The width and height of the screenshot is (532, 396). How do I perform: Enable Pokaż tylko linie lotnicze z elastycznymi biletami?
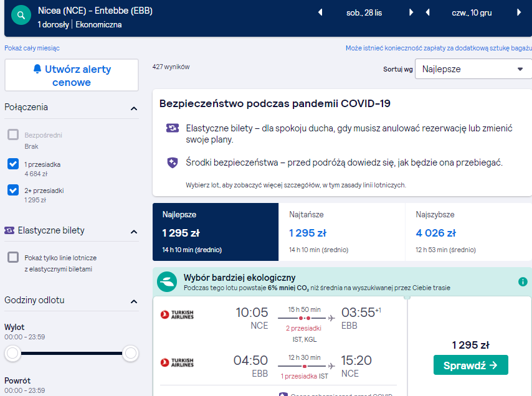click(x=13, y=257)
